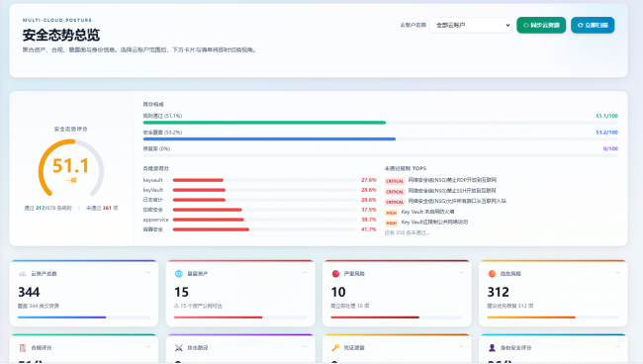Click the red circle icon on 严重风险 card
Viewport: 643px width, 364px height.
(335, 274)
